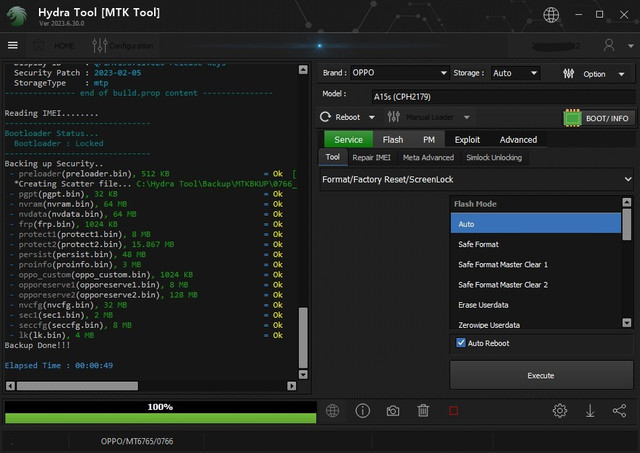Open the user account icon

point(609,45)
